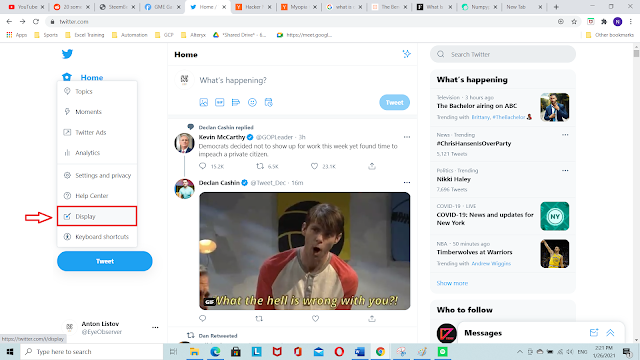Open the COVID-19 New York NY thumbnail
This screenshot has width=640, height=360.
555,216
